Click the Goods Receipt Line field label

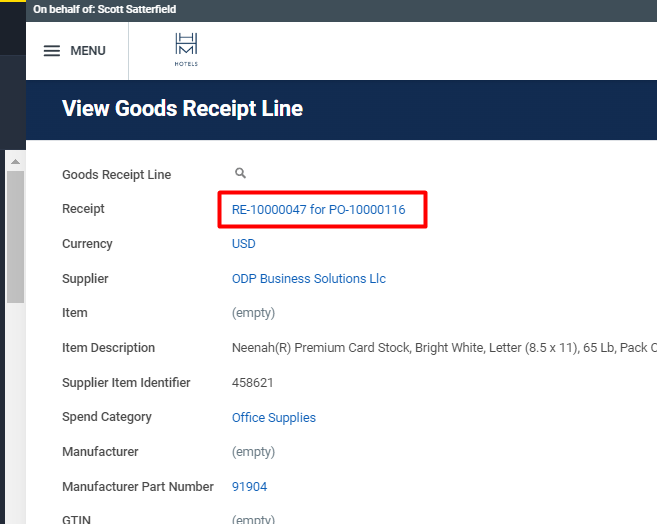[116, 175]
